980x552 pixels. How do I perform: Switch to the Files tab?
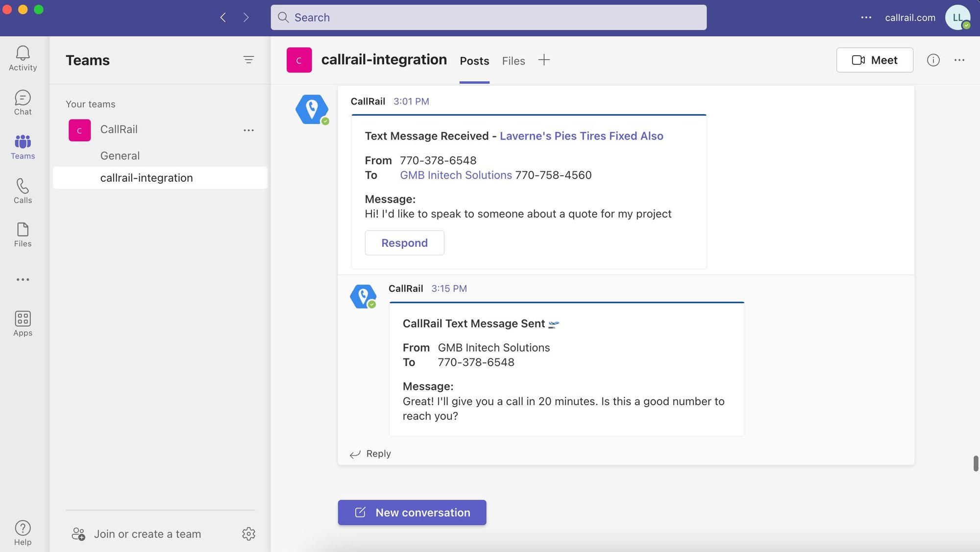pos(513,61)
